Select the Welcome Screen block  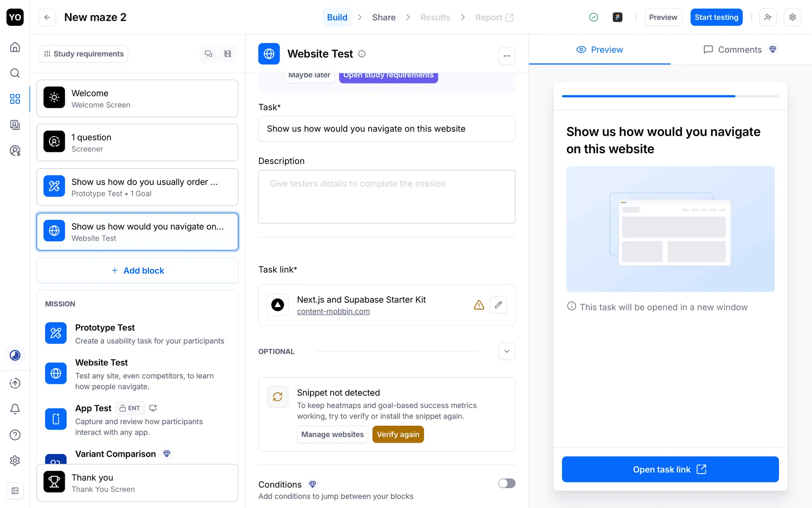pyautogui.click(x=137, y=99)
